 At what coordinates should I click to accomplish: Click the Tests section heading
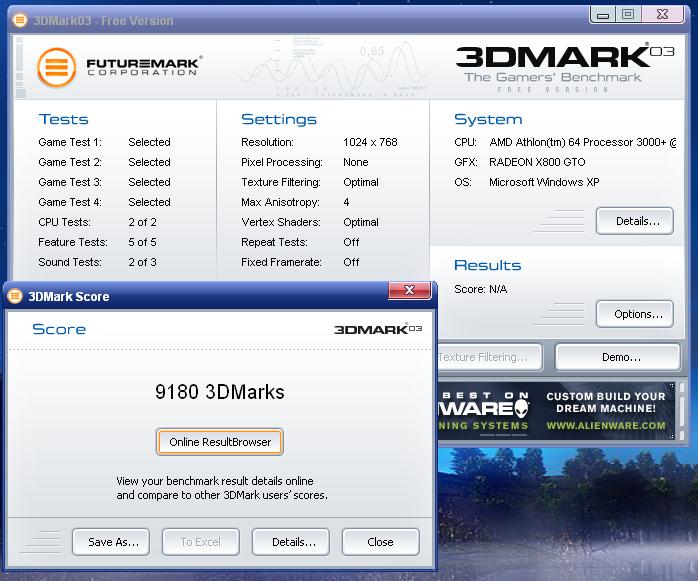click(x=64, y=119)
